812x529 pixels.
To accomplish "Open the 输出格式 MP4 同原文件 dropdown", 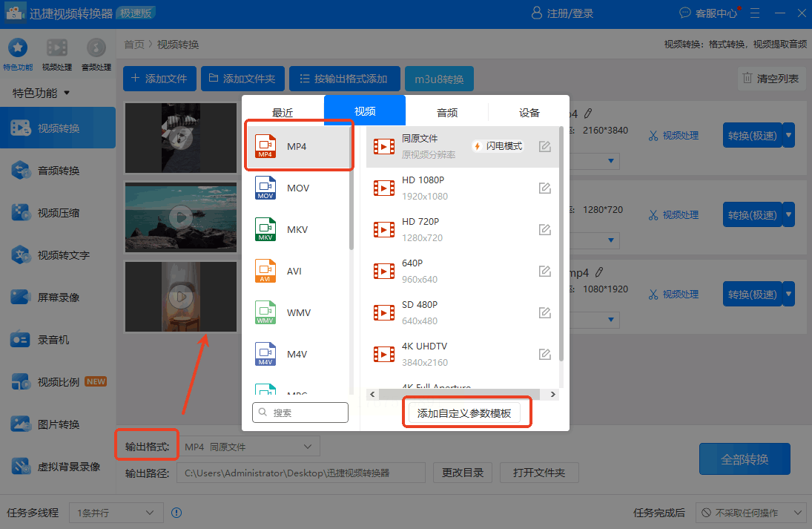I will pyautogui.click(x=249, y=447).
